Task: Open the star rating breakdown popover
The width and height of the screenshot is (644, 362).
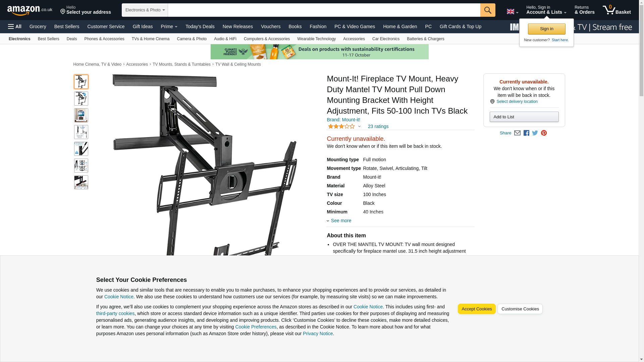Action: pyautogui.click(x=344, y=126)
